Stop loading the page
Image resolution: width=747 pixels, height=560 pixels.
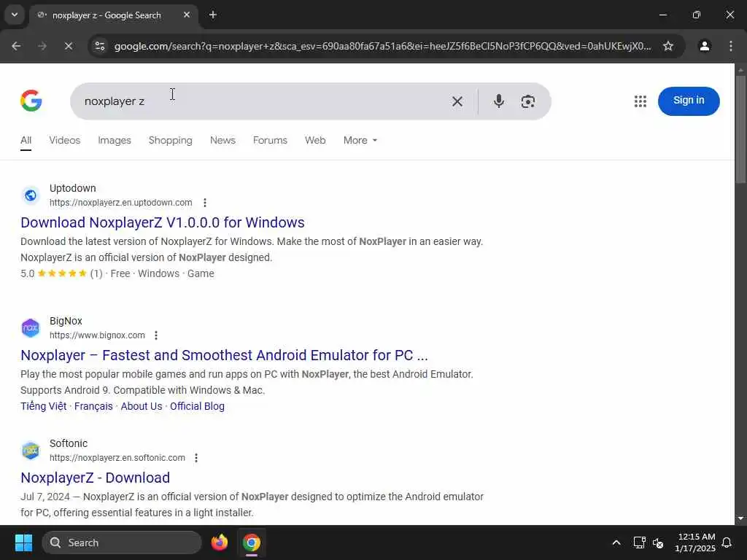click(x=68, y=46)
